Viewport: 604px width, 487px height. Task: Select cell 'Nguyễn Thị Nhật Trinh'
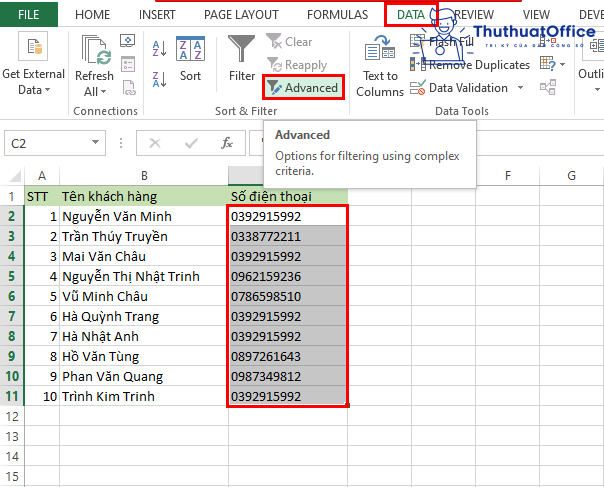[144, 277]
